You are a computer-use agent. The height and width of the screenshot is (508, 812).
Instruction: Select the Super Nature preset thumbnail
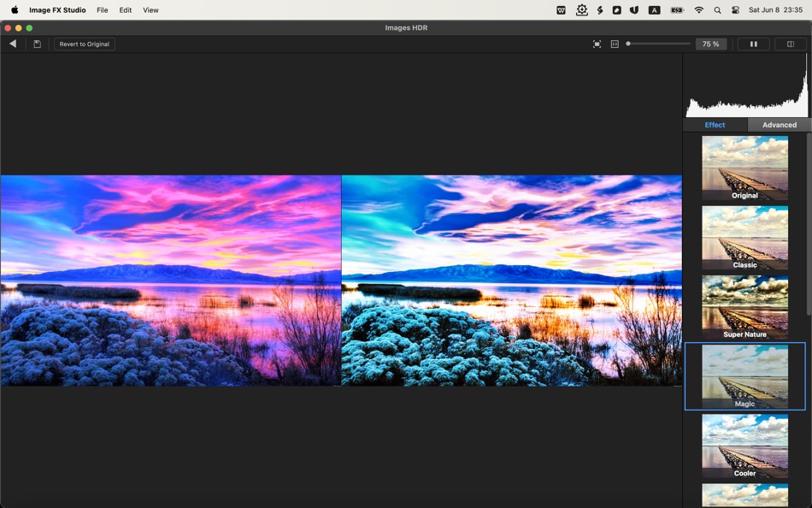[744, 306]
